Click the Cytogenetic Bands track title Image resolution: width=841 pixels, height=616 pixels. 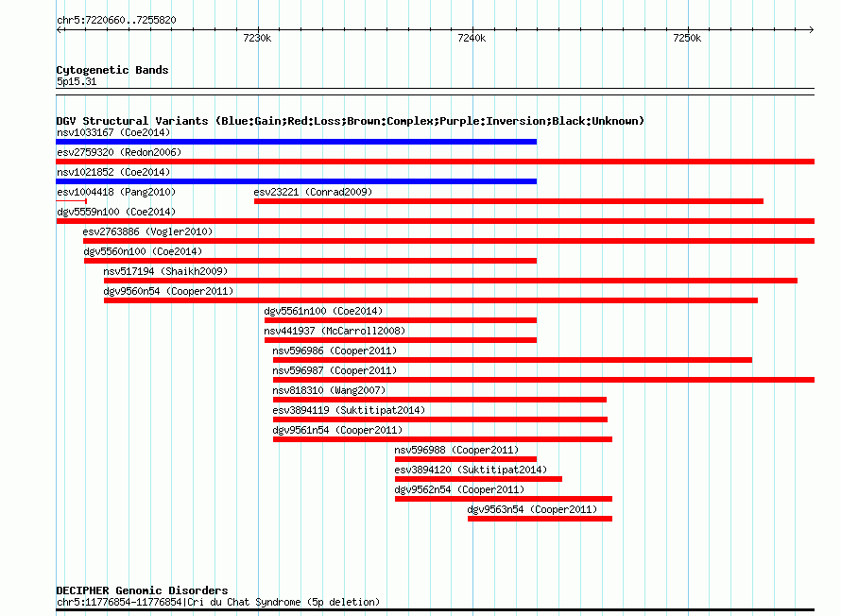[x=112, y=70]
